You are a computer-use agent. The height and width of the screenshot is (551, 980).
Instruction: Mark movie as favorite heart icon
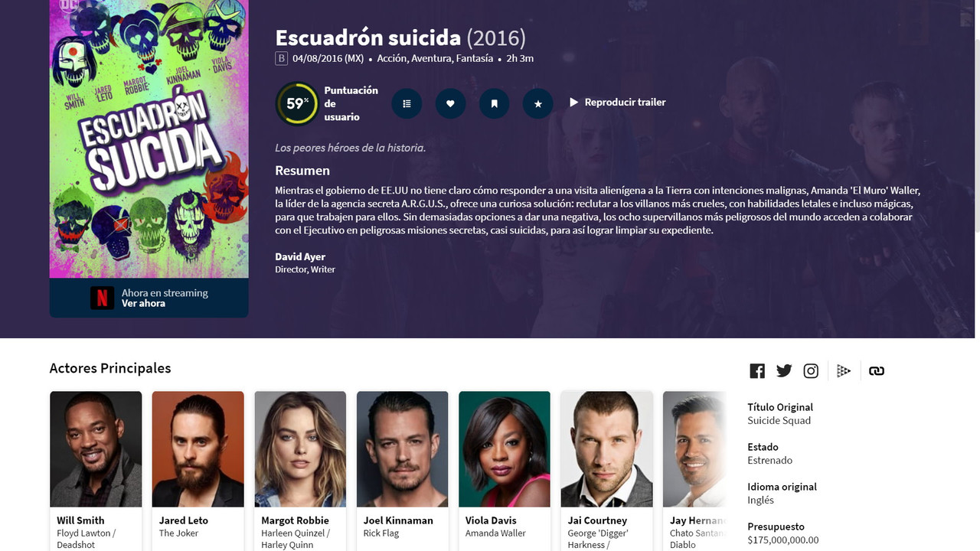coord(450,103)
